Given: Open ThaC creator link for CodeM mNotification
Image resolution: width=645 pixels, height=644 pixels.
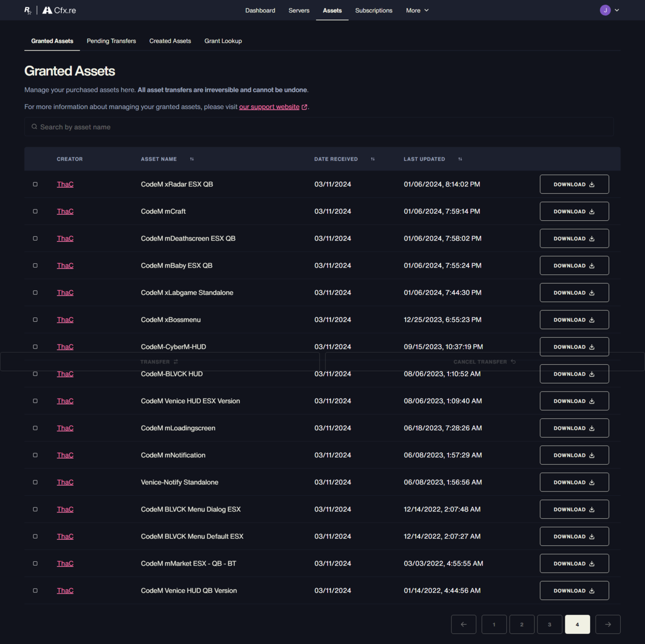Looking at the screenshot, I should pos(65,455).
